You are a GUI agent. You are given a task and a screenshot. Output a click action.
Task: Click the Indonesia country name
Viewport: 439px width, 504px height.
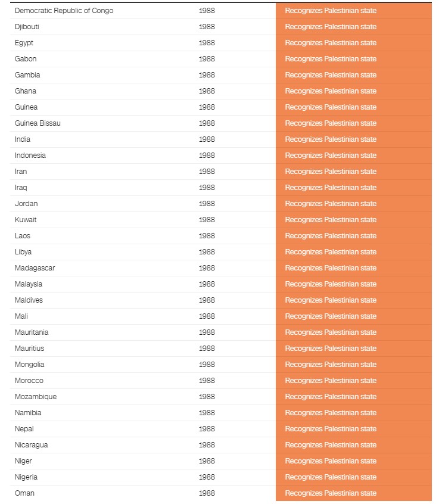[30, 155]
